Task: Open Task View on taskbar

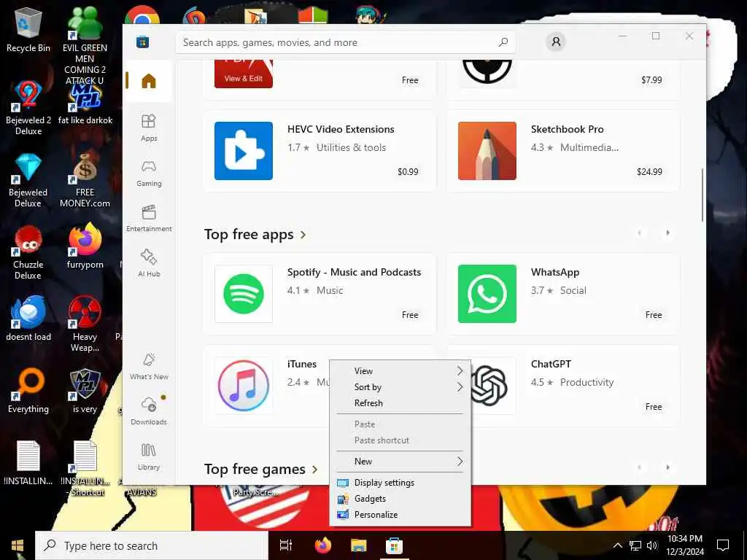Action: [x=286, y=545]
